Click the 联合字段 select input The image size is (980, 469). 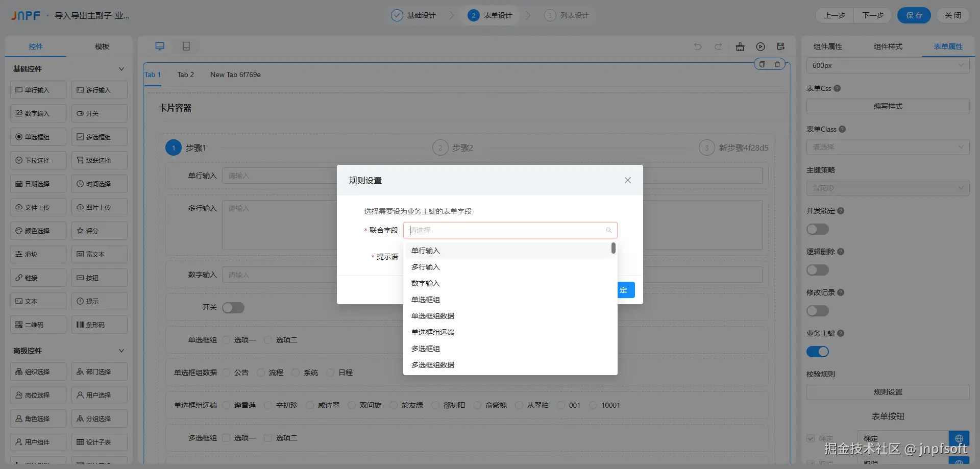coord(510,230)
